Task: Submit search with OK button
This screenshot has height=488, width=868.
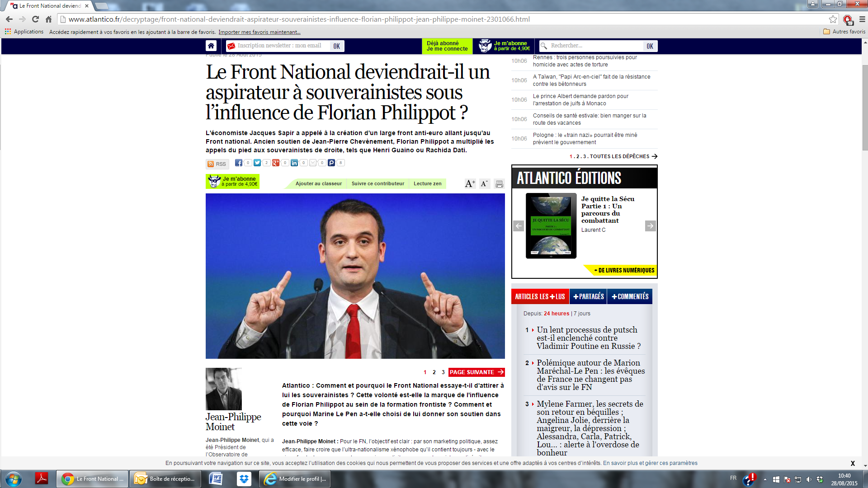Action: [650, 46]
